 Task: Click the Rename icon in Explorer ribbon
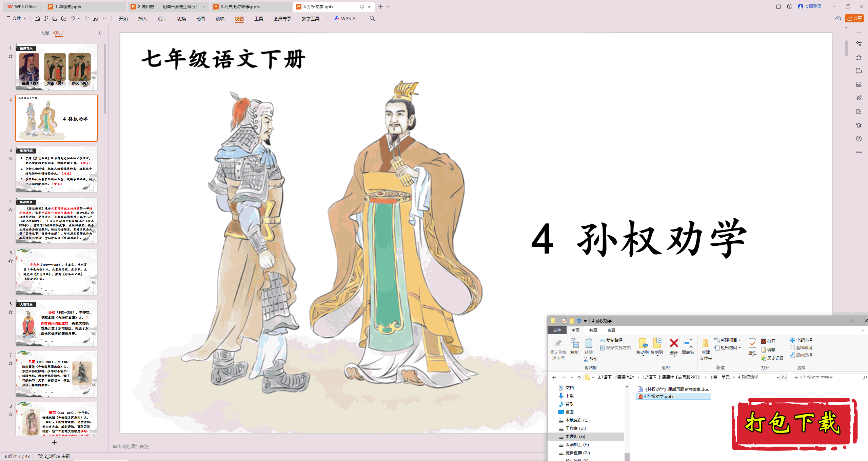[688, 344]
